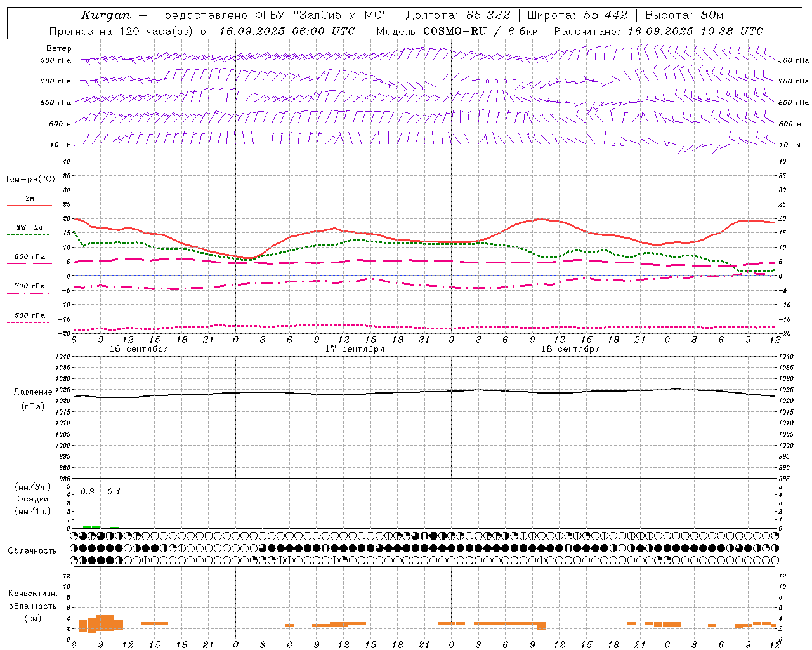Viewport: 812px width, 650px height.
Task: Click the 17 сентября date label
Action: tap(355, 349)
